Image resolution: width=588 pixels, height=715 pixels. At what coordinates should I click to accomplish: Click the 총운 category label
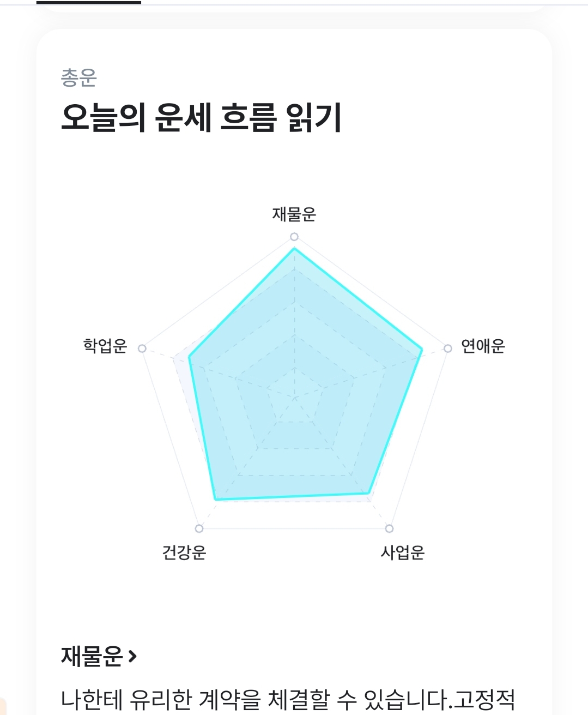tap(78, 77)
